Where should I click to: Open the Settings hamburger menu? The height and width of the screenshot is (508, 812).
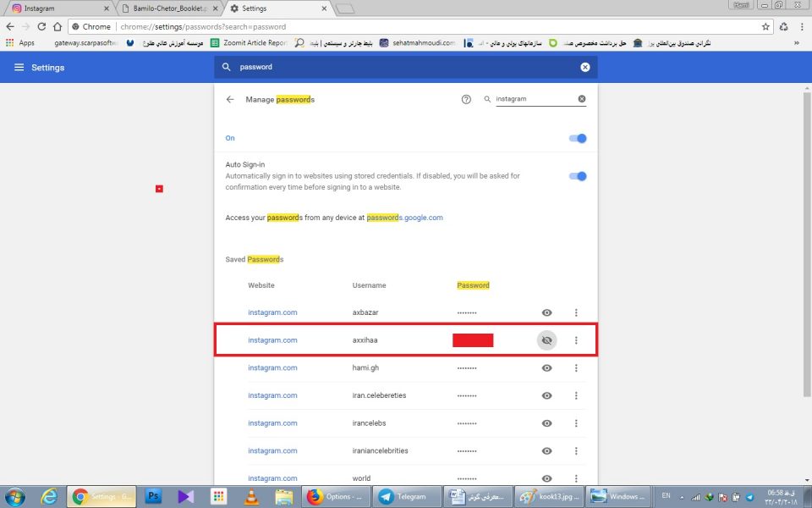pyautogui.click(x=19, y=67)
